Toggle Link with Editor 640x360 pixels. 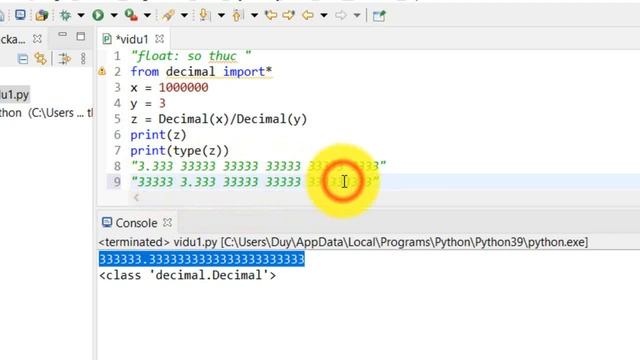coord(40,59)
